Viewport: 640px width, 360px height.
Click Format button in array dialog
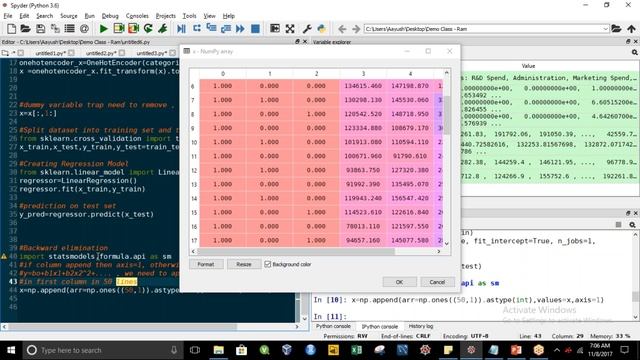coord(206,264)
